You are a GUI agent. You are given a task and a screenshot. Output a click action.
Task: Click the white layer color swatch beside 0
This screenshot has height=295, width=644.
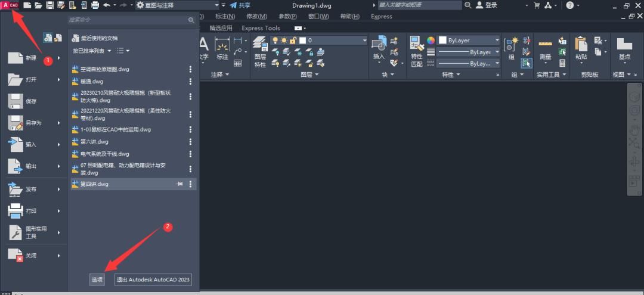[303, 40]
